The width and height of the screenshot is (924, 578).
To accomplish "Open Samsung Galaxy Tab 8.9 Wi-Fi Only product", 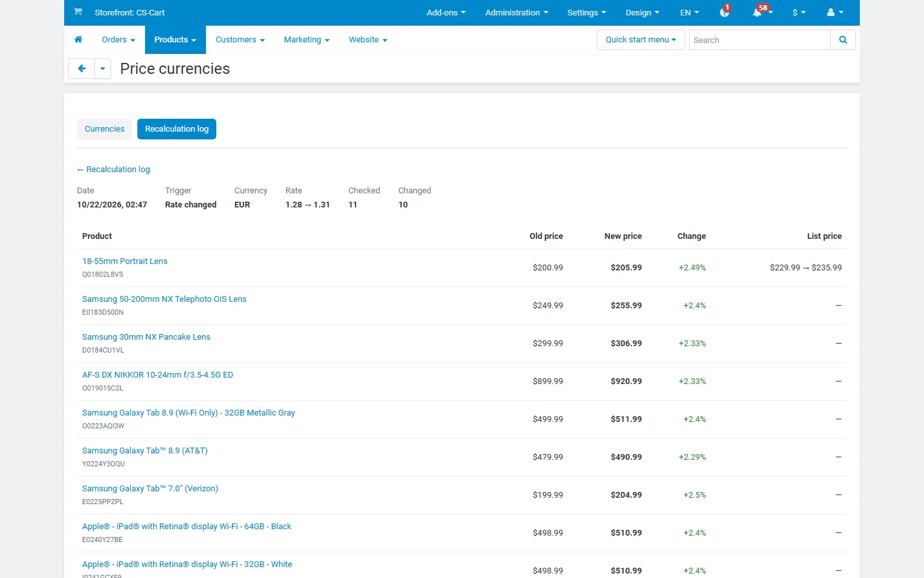I will tap(189, 413).
